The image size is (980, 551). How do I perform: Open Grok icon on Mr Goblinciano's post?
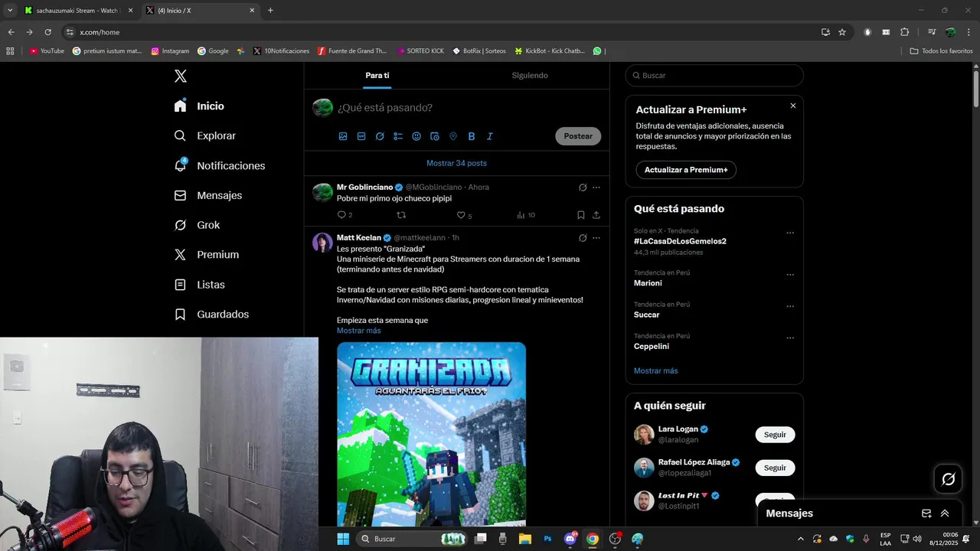[583, 187]
